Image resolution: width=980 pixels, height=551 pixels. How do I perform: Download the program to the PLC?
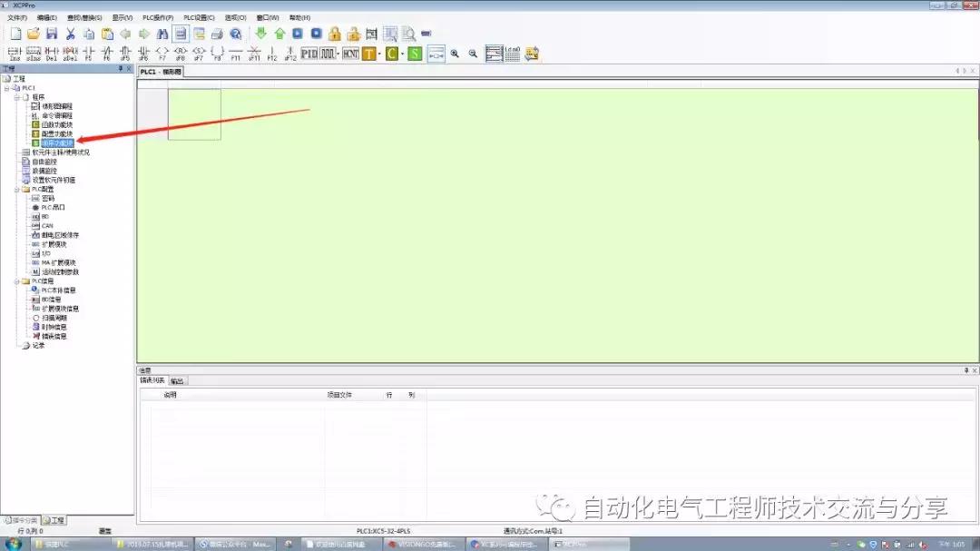pyautogui.click(x=260, y=33)
